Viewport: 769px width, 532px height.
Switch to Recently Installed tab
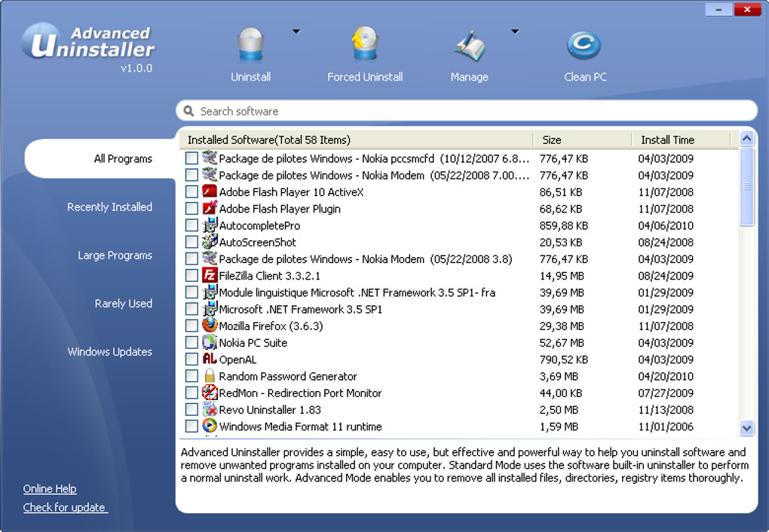109,207
